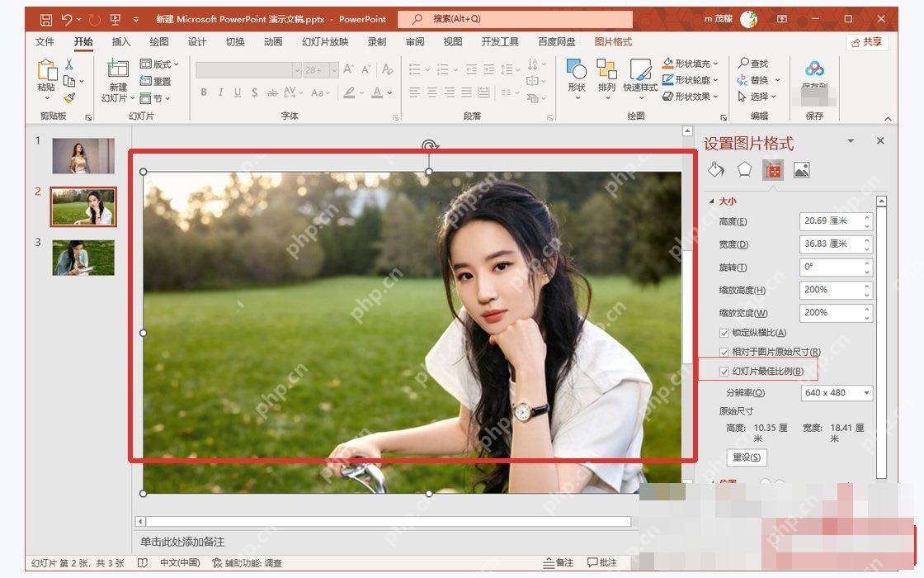Click the search box in title bar

(x=515, y=19)
